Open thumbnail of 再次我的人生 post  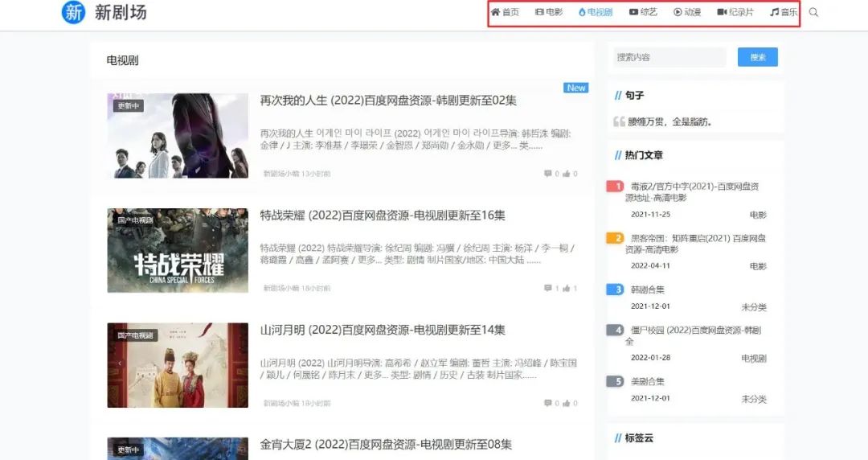tap(178, 135)
